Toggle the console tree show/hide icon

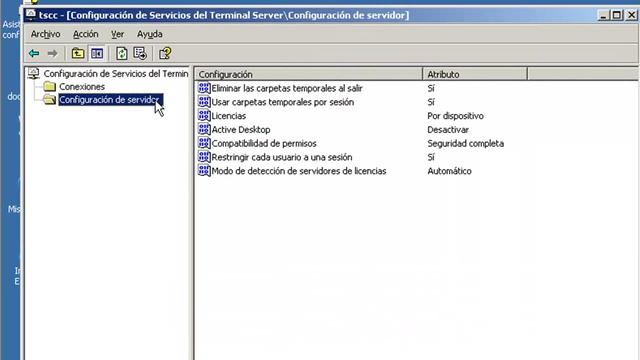coord(97,53)
